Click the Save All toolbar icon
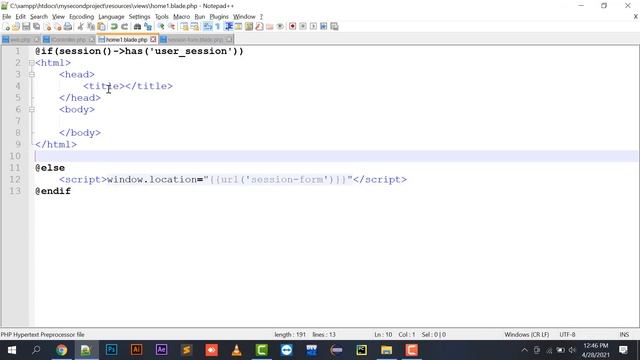Viewport: 640px width, 360px height. point(36,27)
